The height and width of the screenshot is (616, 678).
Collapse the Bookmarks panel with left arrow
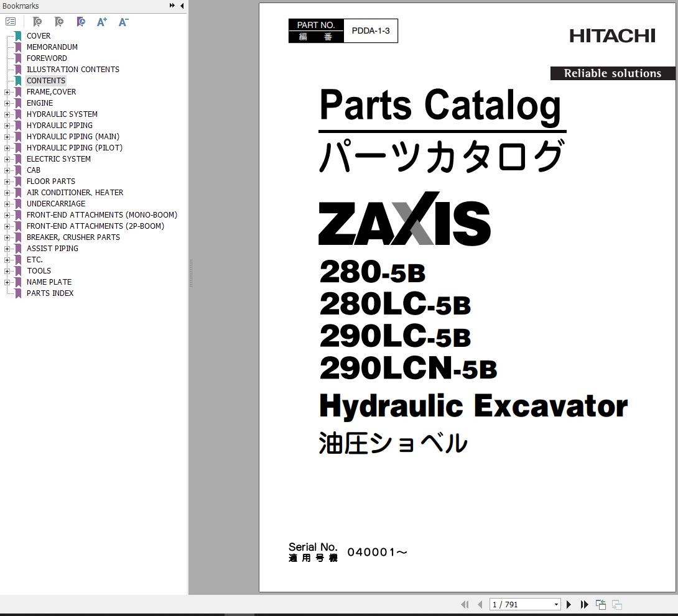point(182,6)
